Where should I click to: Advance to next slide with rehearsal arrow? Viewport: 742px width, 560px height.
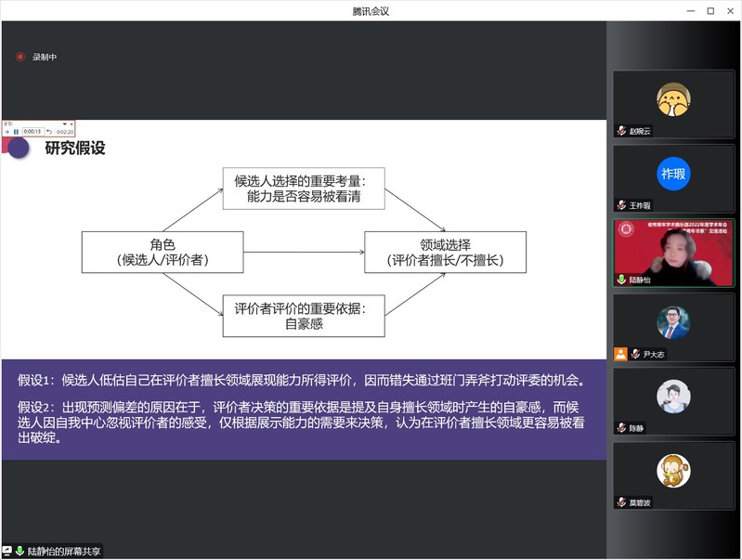[x=7, y=132]
